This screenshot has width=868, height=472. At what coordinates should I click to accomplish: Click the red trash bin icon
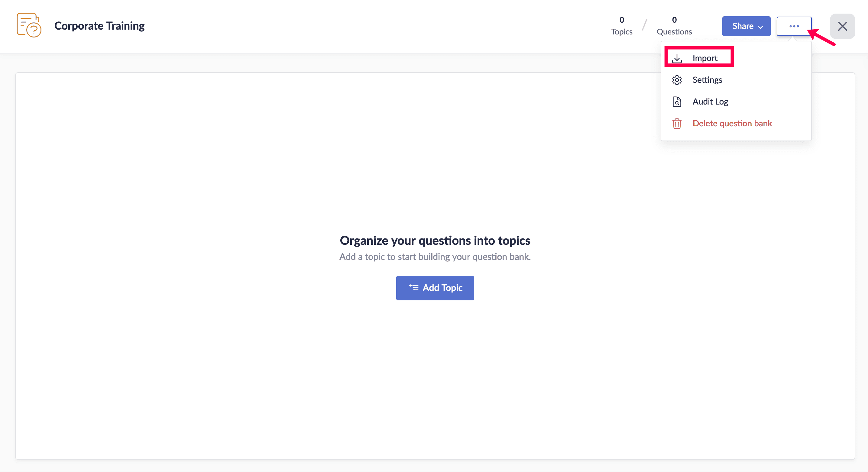677,124
